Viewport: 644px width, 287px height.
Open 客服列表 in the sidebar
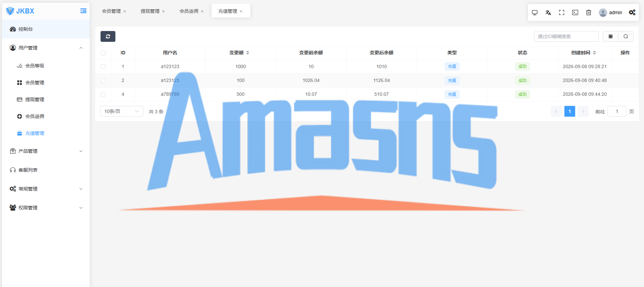click(x=46, y=170)
